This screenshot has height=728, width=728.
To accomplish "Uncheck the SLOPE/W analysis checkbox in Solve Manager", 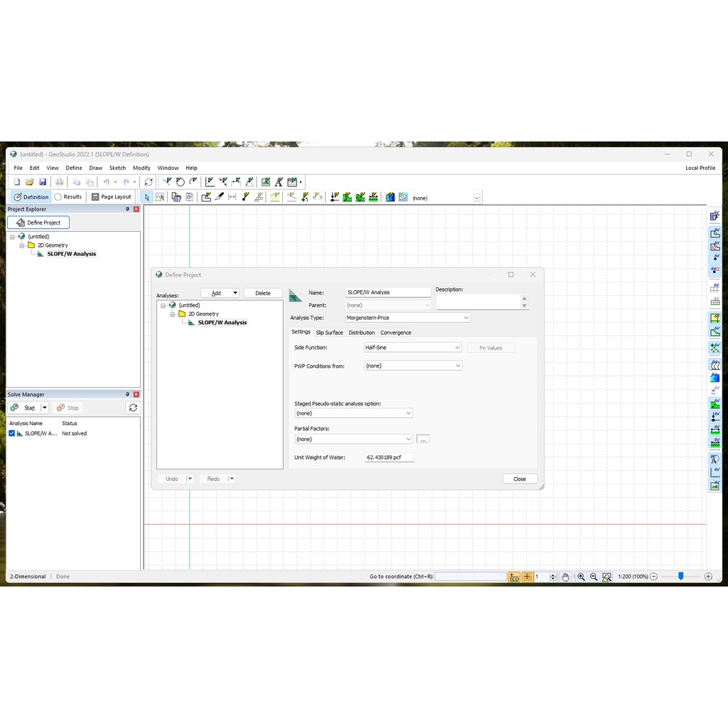I will [x=12, y=433].
